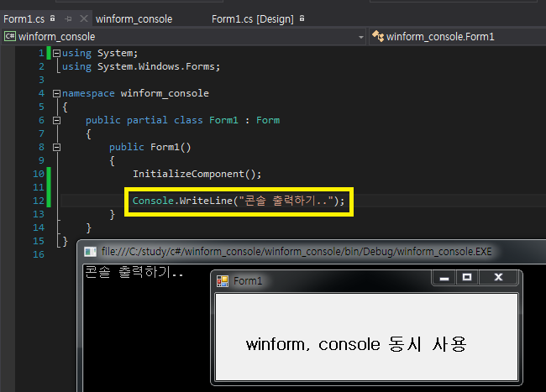546x392 pixels.
Task: Click the class icon beside winform_console.Form1
Action: tap(378, 36)
